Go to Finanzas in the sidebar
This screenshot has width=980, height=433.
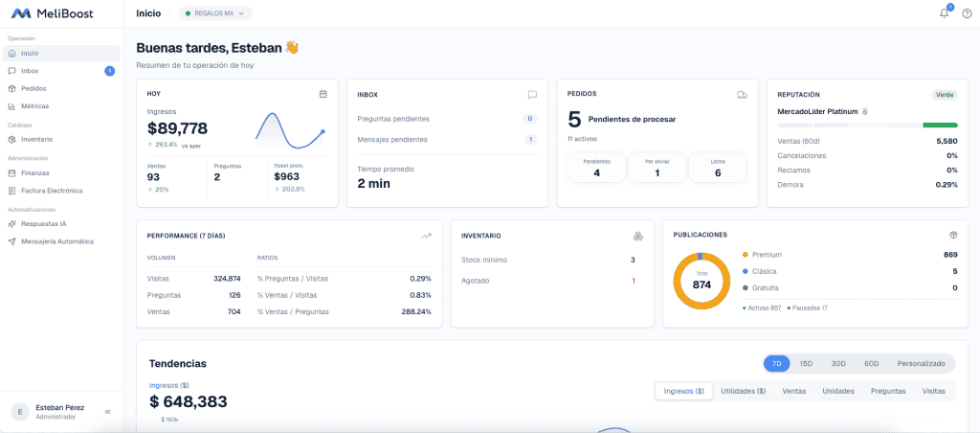click(61, 172)
